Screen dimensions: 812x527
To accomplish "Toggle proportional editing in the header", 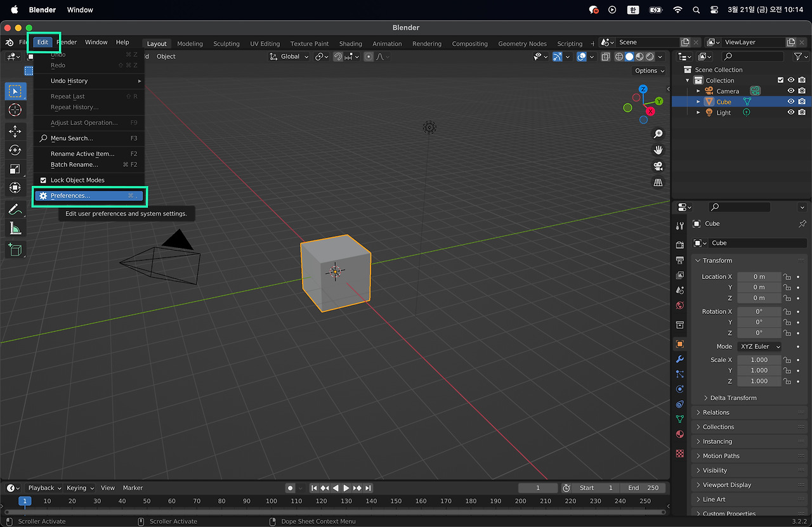I will pos(368,56).
